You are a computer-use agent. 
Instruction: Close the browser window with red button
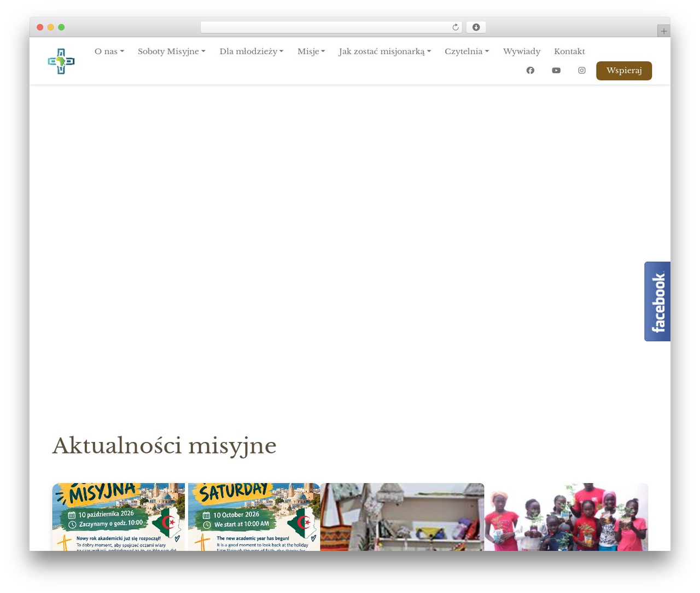click(40, 27)
